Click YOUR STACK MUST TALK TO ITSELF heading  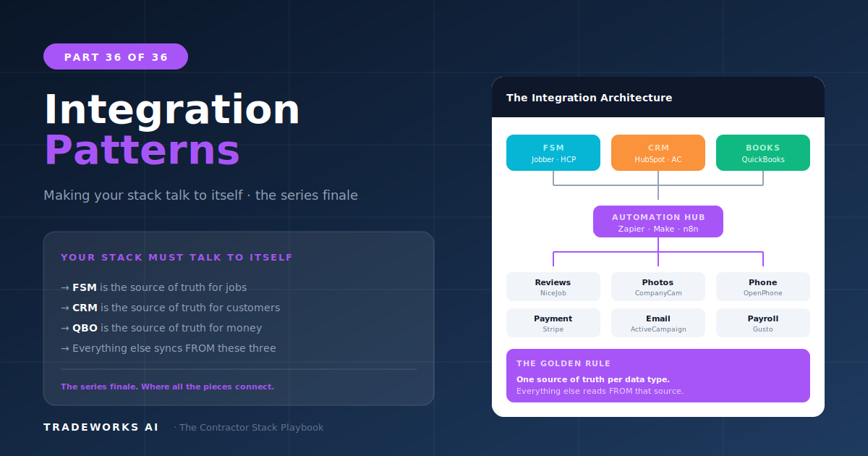click(176, 258)
